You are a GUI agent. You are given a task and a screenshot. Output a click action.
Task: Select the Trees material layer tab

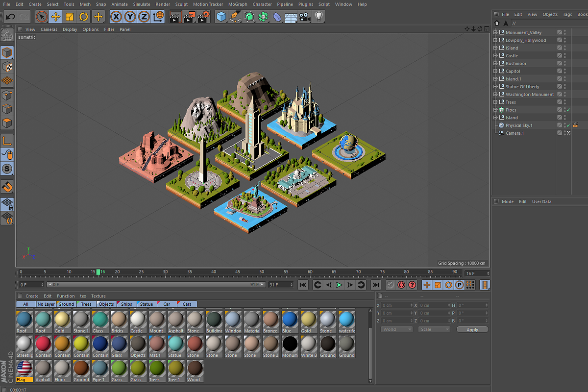pos(85,304)
